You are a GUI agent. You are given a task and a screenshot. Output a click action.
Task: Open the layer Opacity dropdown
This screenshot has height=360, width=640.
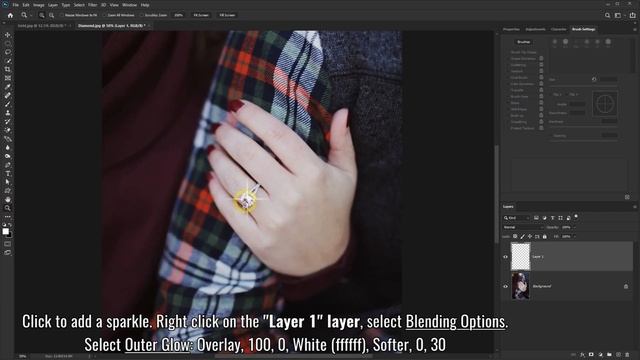click(x=574, y=227)
